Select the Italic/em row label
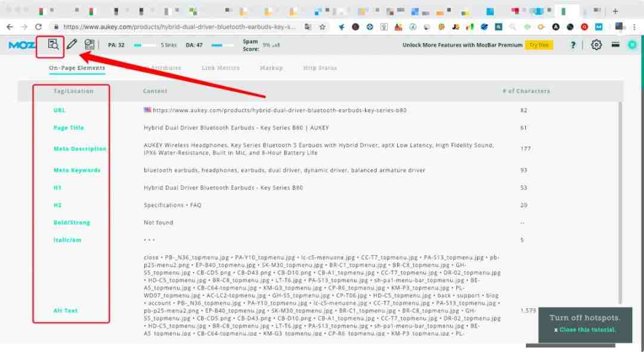This screenshot has width=644, height=352. [67, 240]
